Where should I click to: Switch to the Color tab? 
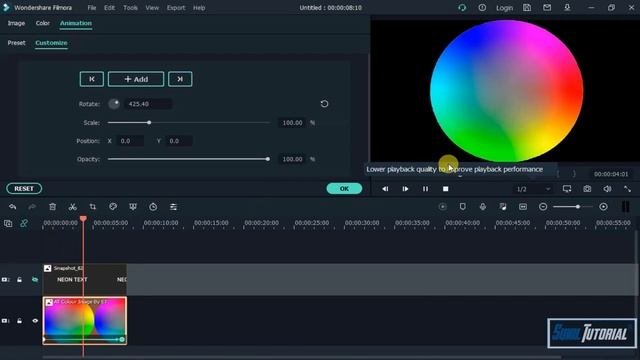42,23
